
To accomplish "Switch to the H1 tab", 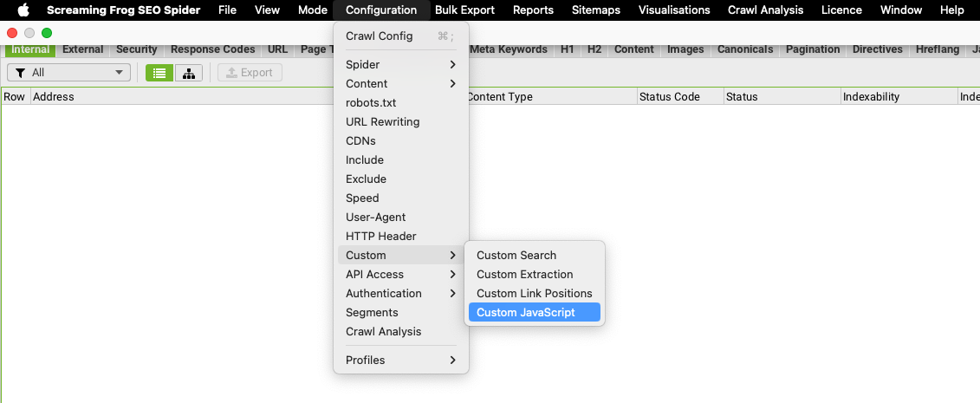I will coord(568,49).
